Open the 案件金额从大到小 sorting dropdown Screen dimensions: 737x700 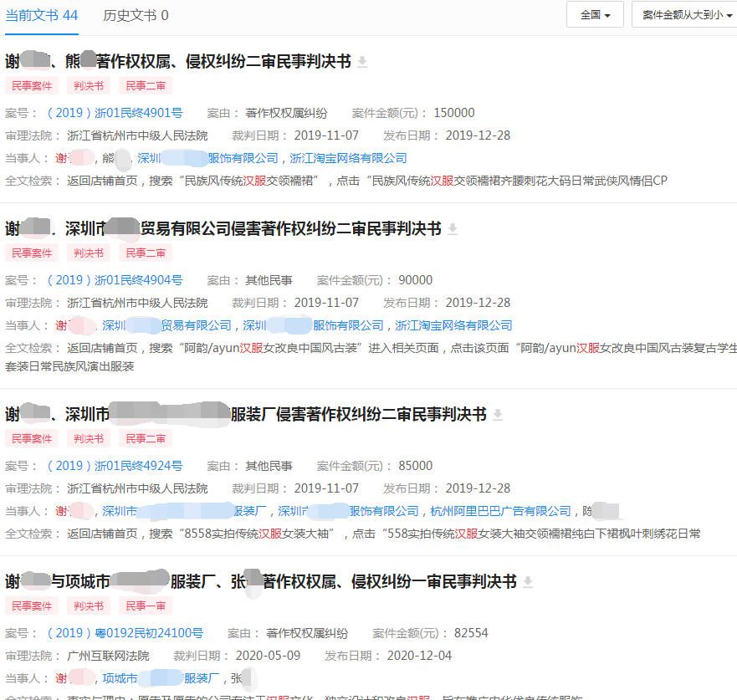point(684,14)
